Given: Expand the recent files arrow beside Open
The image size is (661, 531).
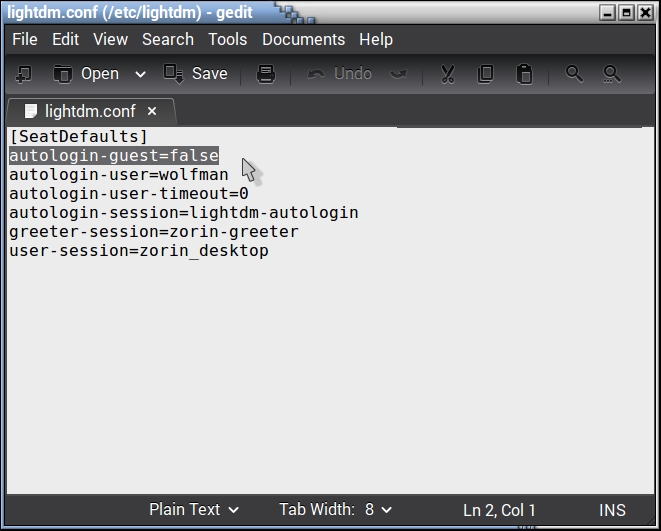Looking at the screenshot, I should click(140, 74).
